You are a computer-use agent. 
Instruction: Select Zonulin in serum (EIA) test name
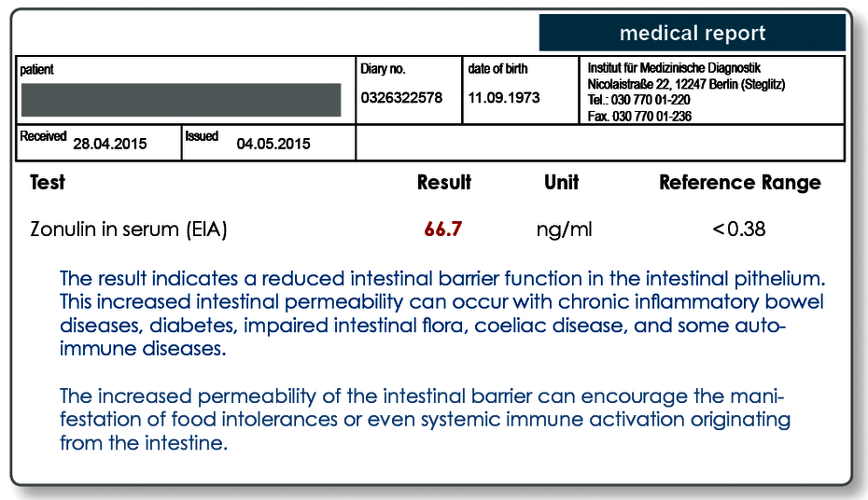click(129, 229)
